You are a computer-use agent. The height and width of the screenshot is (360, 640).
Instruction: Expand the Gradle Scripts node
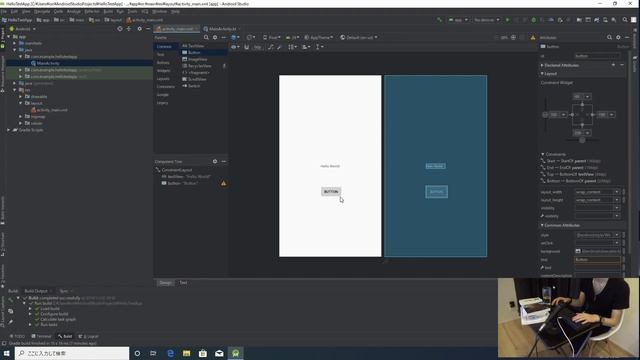click(x=9, y=130)
